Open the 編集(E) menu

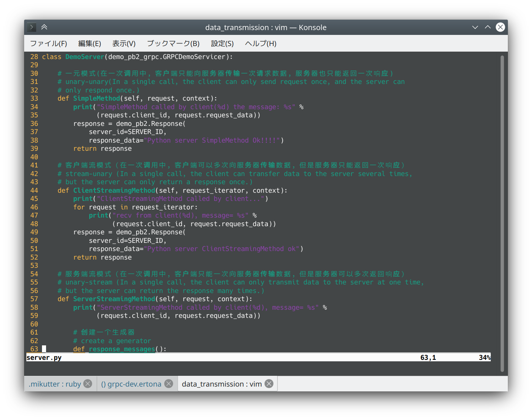point(90,43)
